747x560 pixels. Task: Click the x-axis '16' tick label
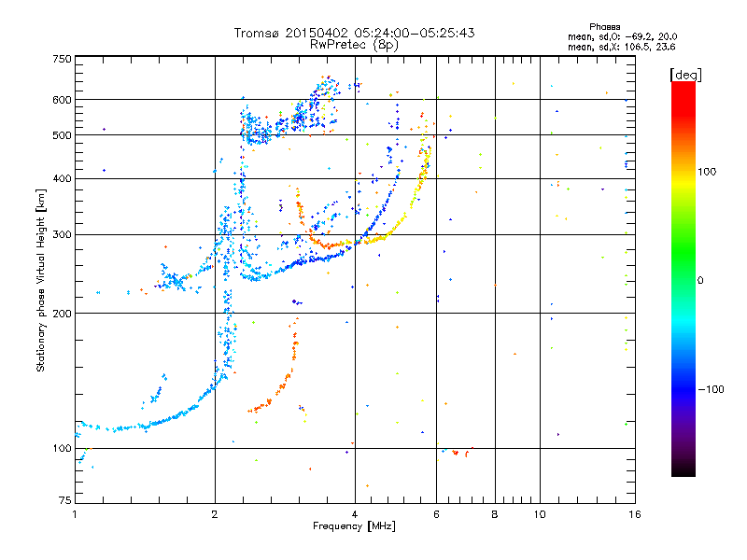[x=634, y=514]
